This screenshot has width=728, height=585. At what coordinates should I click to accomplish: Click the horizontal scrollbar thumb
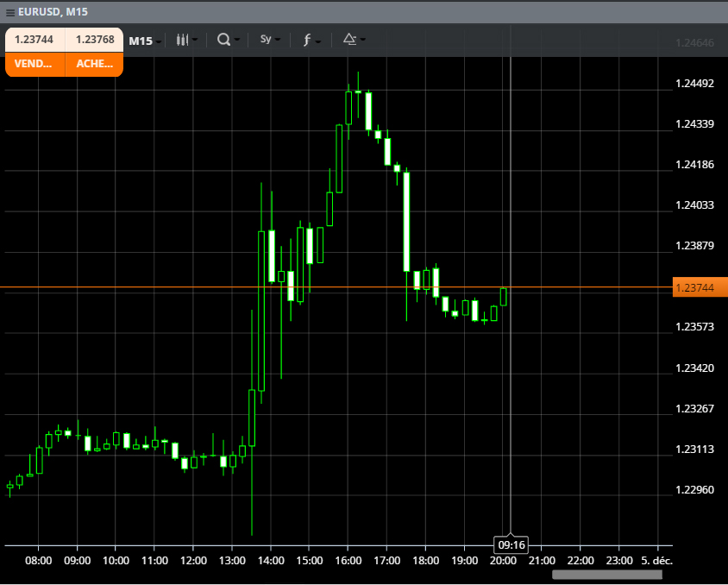point(607,575)
